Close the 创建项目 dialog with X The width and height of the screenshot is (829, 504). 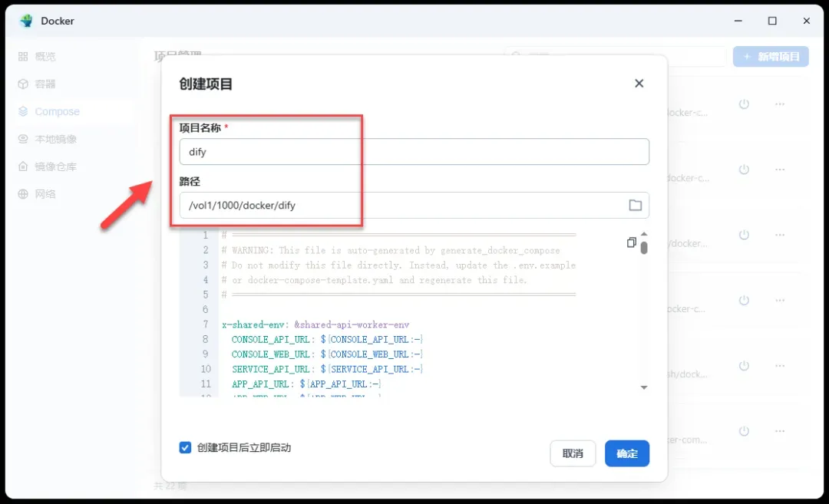[639, 84]
